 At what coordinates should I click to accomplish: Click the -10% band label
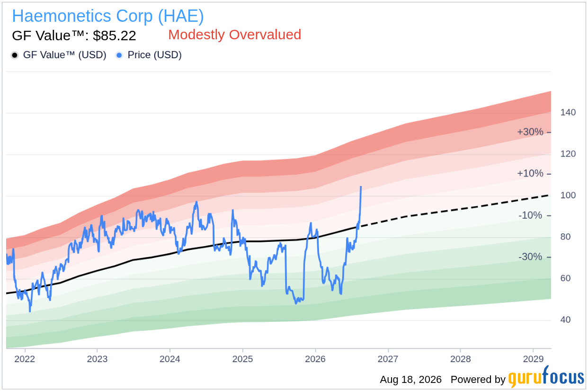531,215
